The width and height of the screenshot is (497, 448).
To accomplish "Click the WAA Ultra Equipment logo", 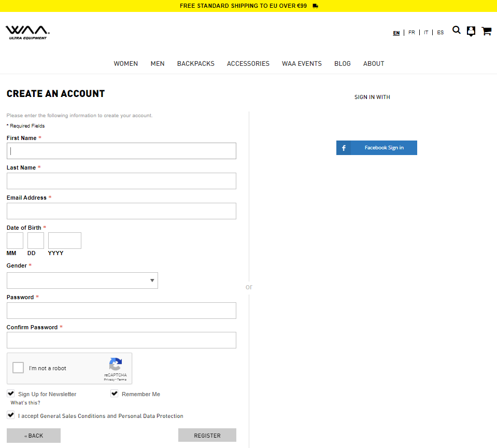I will (27, 32).
